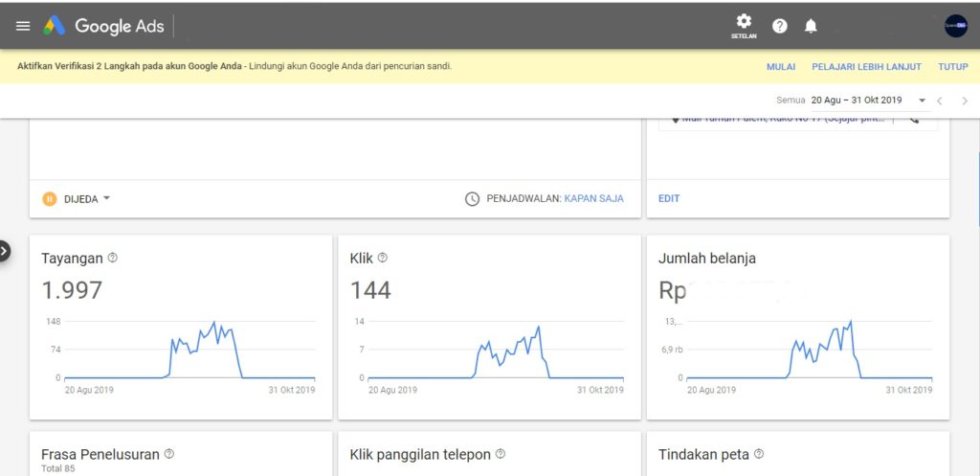Image resolution: width=980 pixels, height=476 pixels.
Task: Click the Frasa Penelusuran heading
Action: (x=100, y=455)
